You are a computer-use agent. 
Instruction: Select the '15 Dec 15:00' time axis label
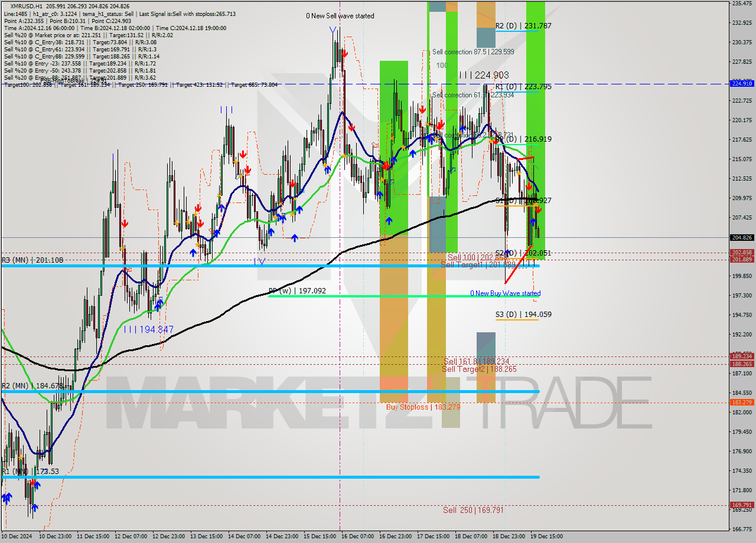click(320, 537)
